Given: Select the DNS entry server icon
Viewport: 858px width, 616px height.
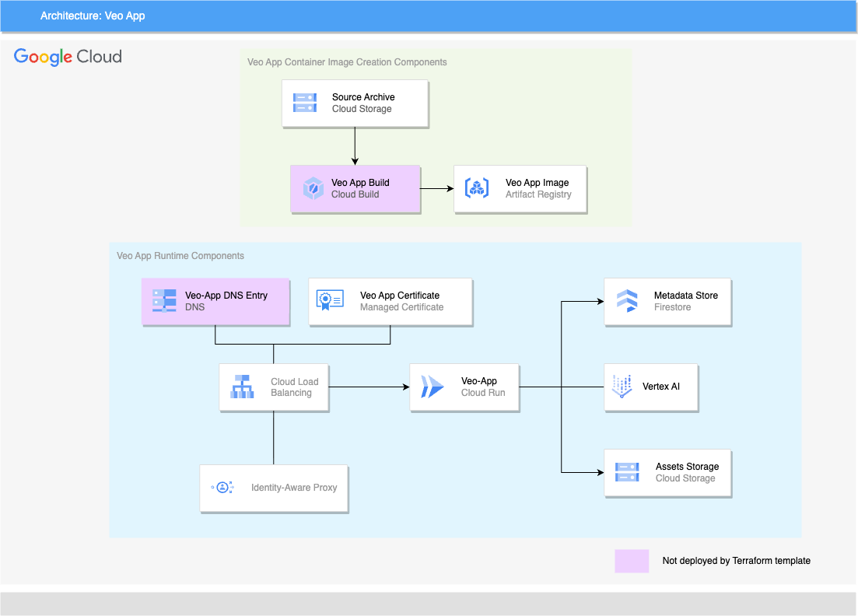Looking at the screenshot, I should (x=164, y=301).
